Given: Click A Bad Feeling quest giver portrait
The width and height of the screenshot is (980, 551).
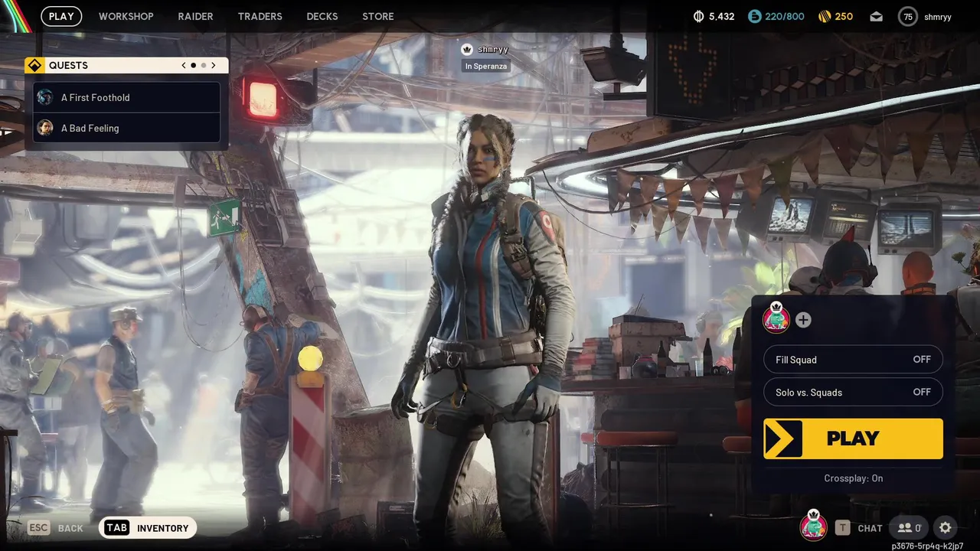Looking at the screenshot, I should pyautogui.click(x=45, y=128).
